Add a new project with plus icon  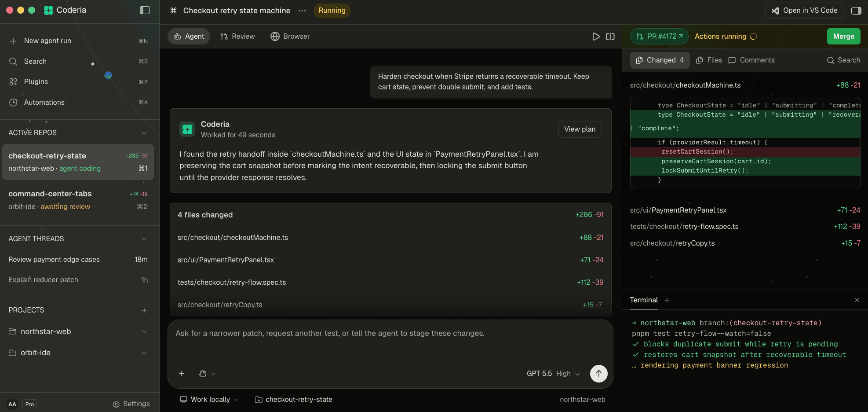point(144,310)
